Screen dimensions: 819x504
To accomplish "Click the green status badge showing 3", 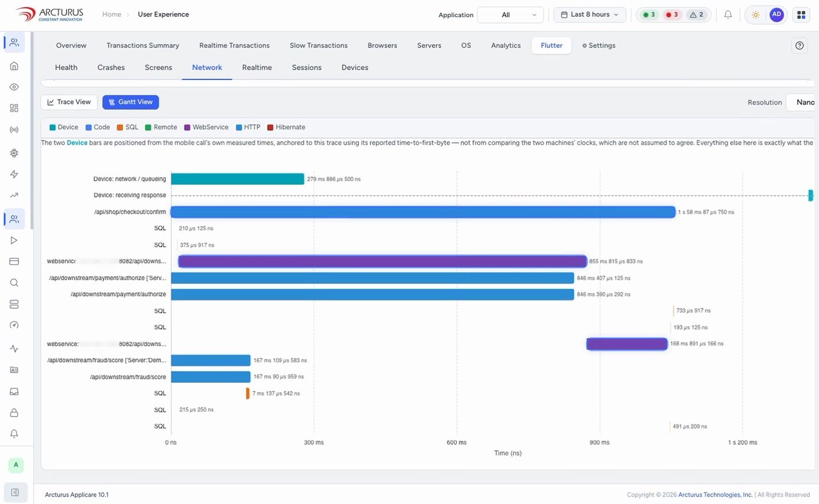I will 649,15.
